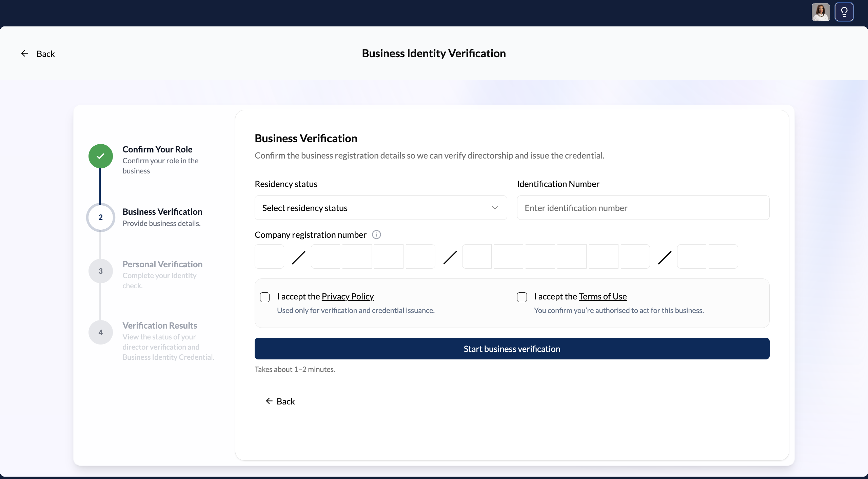Click the back arrow beside the lower Back label
This screenshot has width=868, height=479.
[269, 401]
